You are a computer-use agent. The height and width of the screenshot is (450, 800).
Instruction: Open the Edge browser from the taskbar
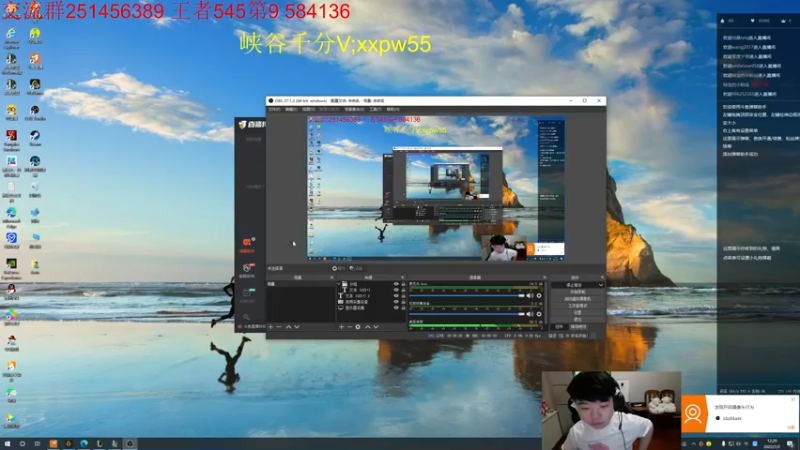tap(84, 444)
